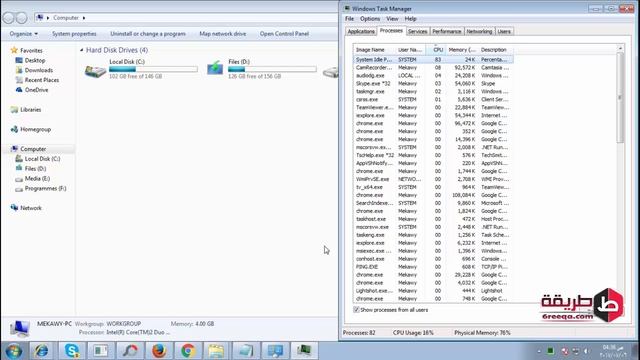
Task: Click Files (D:) capacity bar
Action: pos(272,69)
